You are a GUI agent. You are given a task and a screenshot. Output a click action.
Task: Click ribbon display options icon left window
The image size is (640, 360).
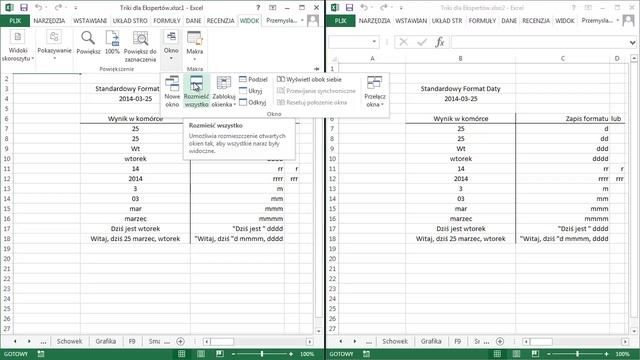[x=273, y=7]
